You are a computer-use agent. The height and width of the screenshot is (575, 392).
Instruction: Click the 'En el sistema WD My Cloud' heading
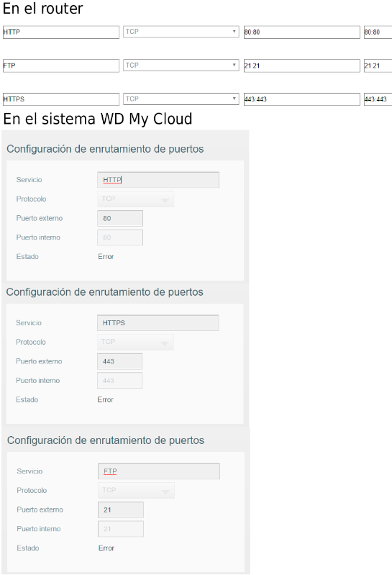pos(97,119)
